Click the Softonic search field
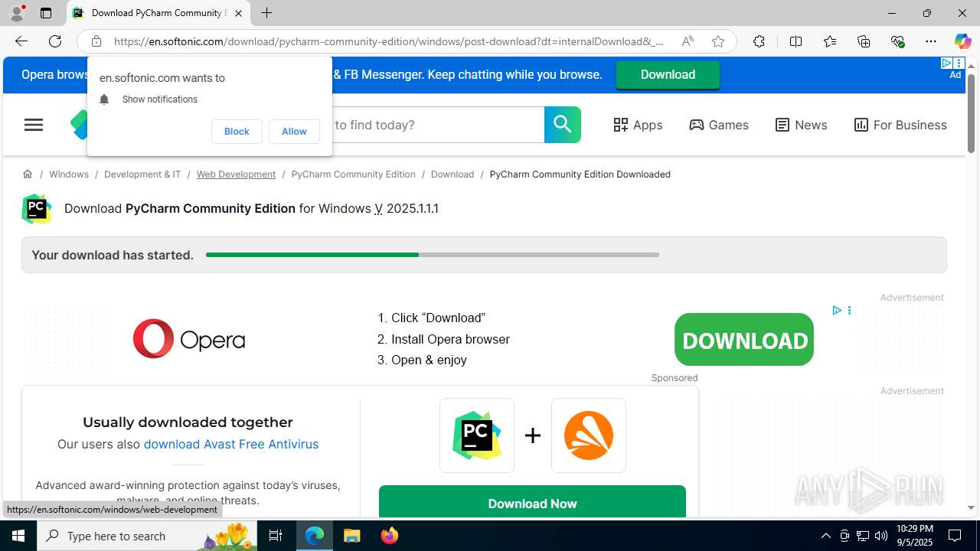 tap(437, 125)
